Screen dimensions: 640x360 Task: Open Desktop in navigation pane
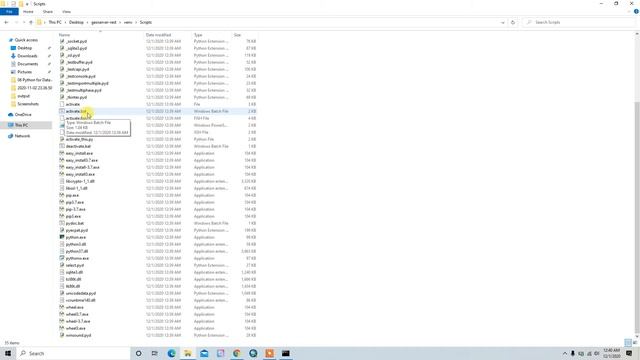(x=24, y=48)
